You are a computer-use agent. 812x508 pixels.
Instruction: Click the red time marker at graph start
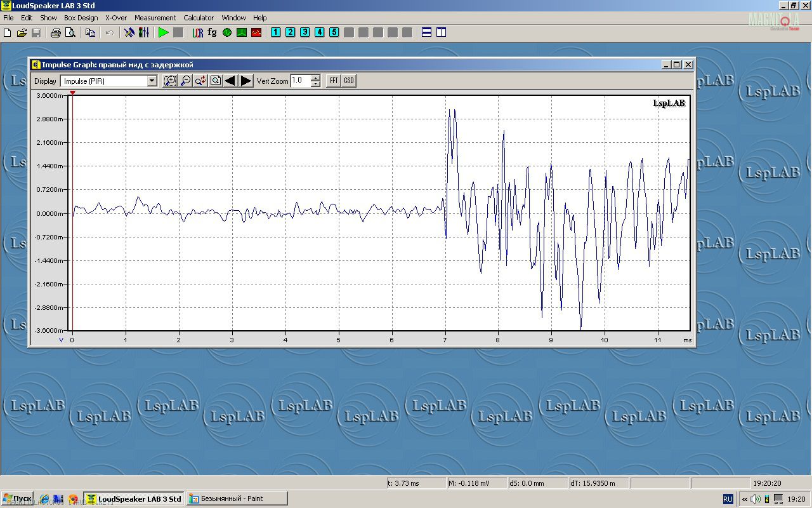[72, 93]
